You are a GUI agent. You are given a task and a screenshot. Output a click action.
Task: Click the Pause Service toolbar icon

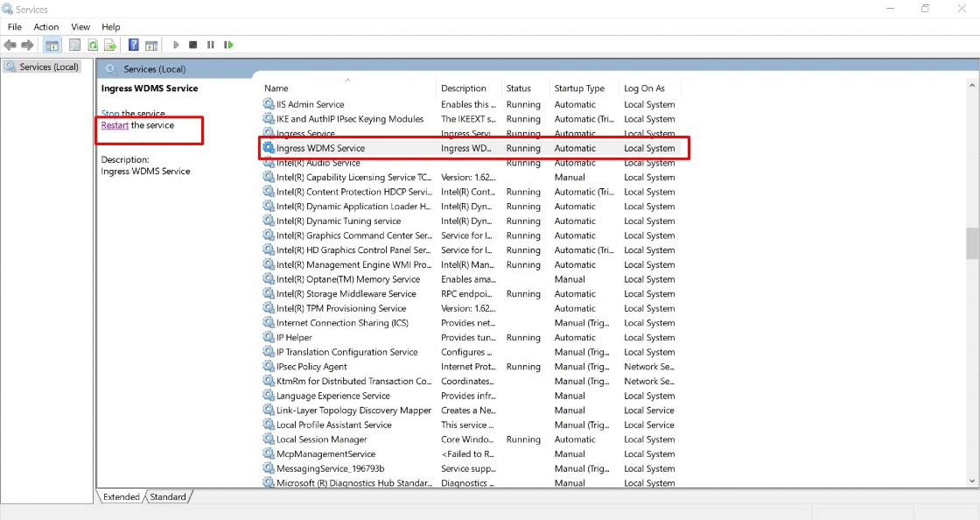(211, 45)
